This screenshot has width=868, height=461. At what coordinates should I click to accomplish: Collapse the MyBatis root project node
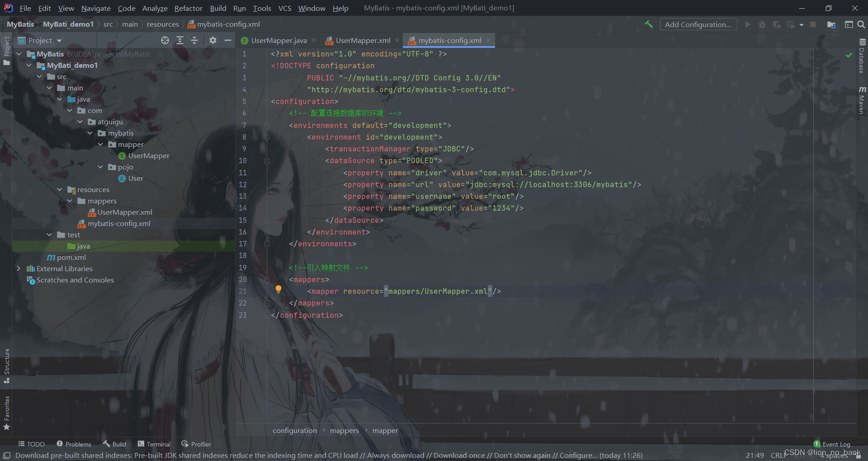19,54
